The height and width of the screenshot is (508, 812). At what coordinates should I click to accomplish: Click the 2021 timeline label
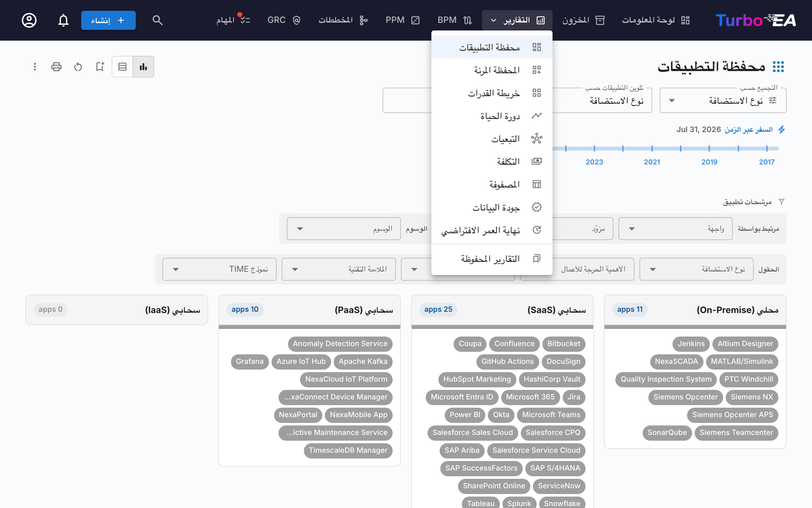pos(652,162)
